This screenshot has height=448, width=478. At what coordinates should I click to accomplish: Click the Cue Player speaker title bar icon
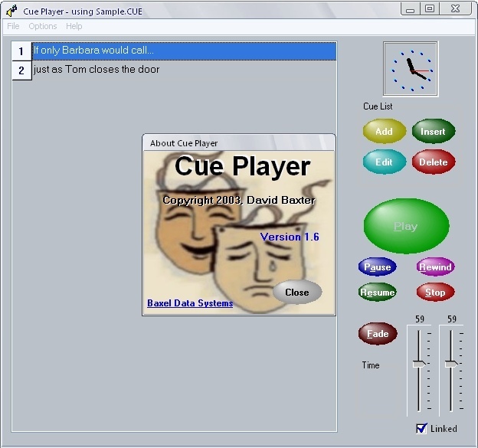coord(12,11)
